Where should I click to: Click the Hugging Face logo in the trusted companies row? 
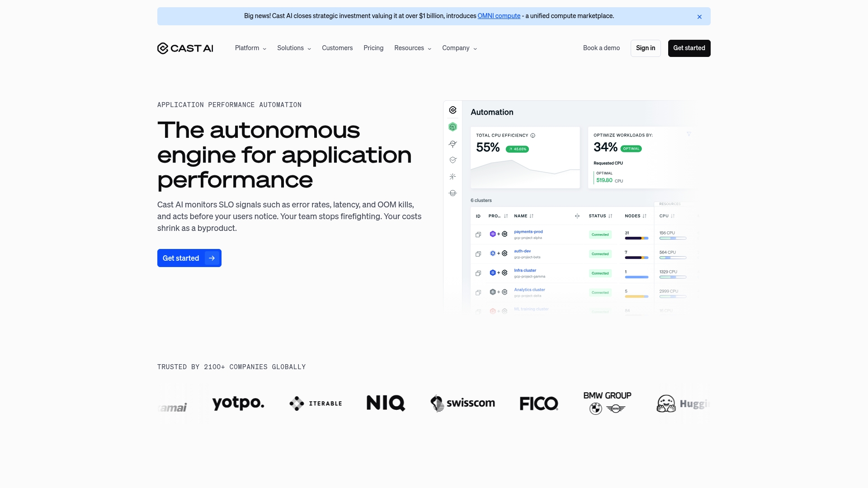click(683, 403)
